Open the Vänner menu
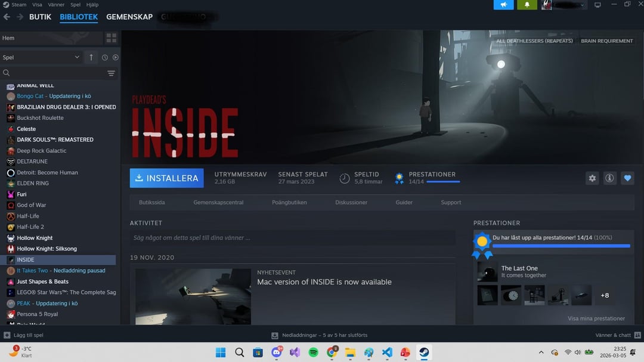 pos(56,5)
